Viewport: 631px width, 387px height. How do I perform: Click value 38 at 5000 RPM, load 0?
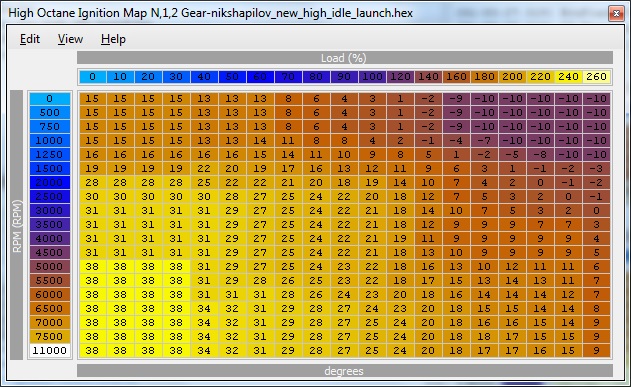(92, 266)
